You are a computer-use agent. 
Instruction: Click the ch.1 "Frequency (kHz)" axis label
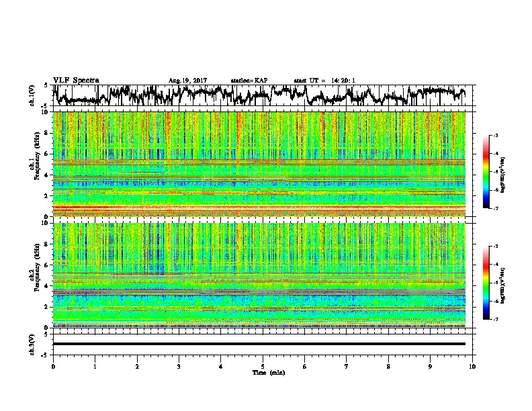[37, 155]
